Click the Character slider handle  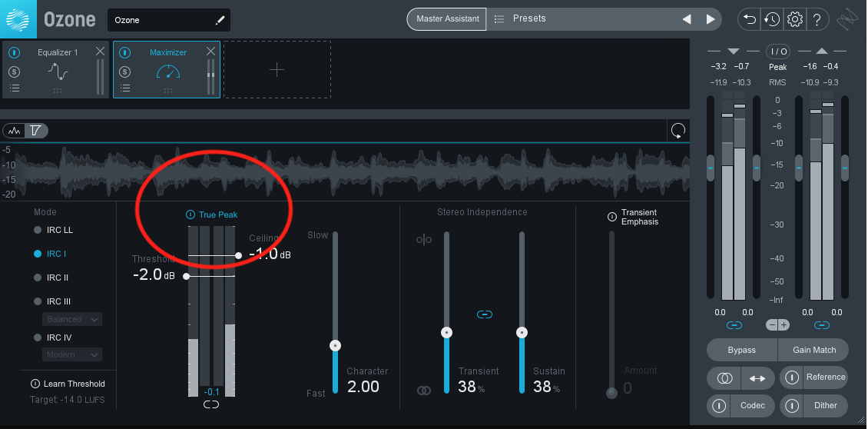pyautogui.click(x=335, y=346)
